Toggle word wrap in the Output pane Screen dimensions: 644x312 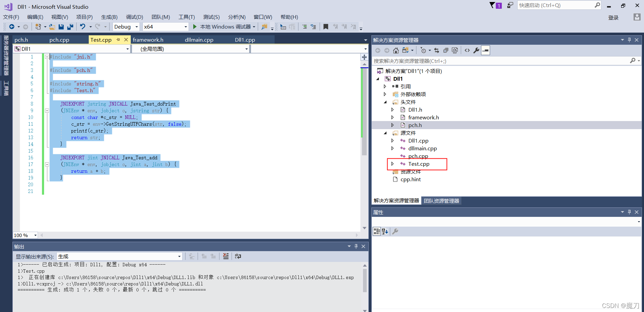coord(238,256)
